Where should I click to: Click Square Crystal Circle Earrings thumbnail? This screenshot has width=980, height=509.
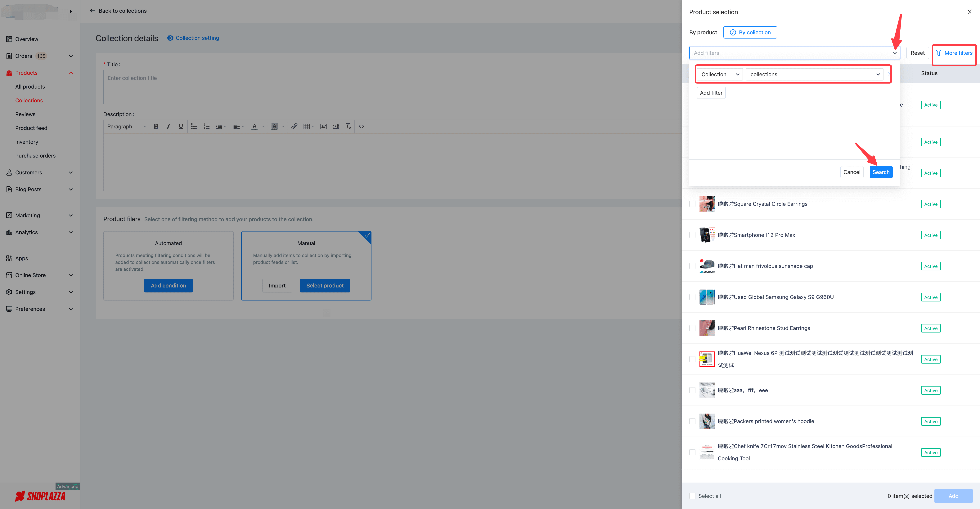click(x=707, y=204)
